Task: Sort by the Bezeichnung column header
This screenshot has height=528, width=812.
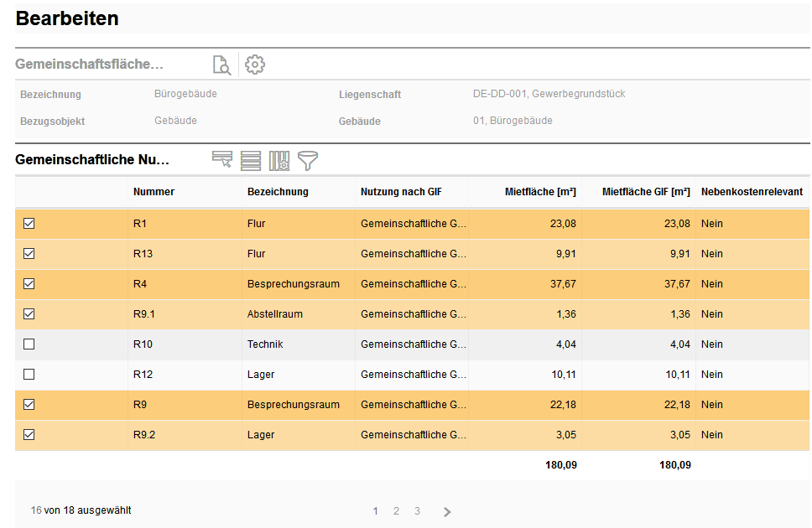Action: coord(278,192)
